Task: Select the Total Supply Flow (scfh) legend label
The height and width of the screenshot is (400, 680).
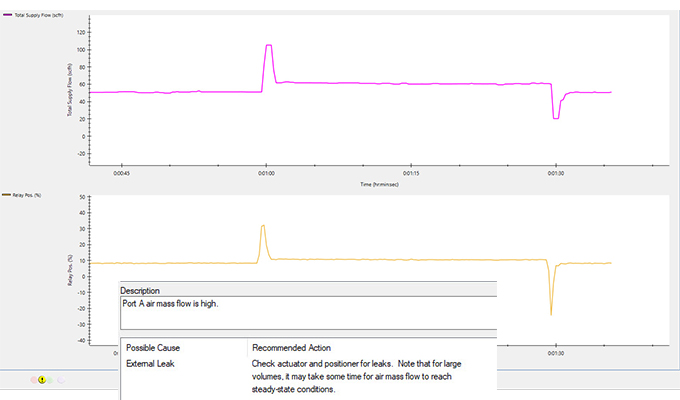Action: (x=38, y=14)
